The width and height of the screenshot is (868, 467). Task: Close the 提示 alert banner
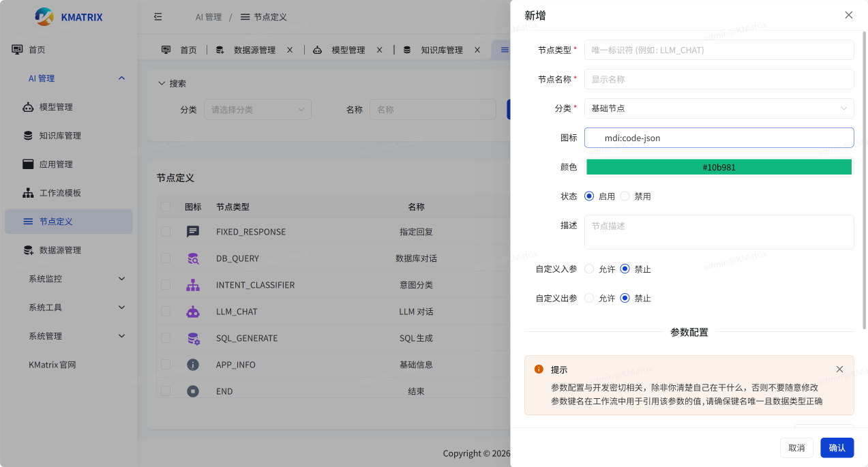pyautogui.click(x=839, y=370)
